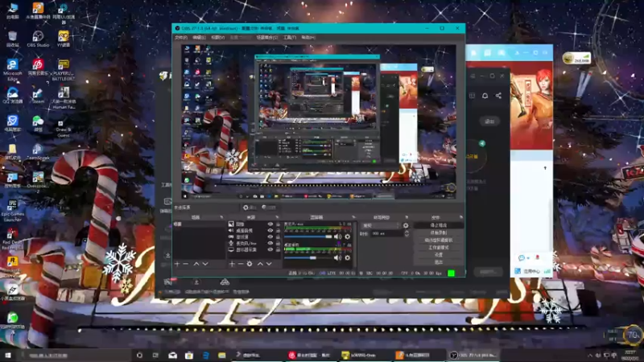Screen dimensions: 644x362
Task: Click the 开始录制 button in controls
Action: [438, 232]
